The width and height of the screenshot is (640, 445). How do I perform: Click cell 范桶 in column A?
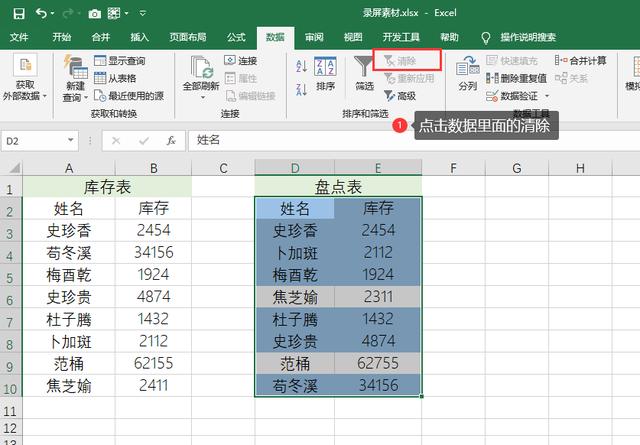tap(69, 363)
